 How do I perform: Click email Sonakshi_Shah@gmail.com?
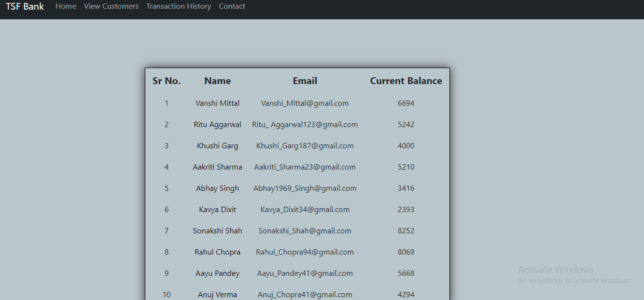click(x=305, y=230)
